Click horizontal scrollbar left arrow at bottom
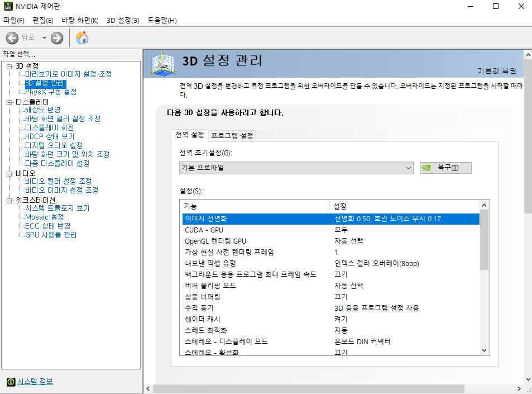This screenshot has height=394, width=532. click(148, 388)
